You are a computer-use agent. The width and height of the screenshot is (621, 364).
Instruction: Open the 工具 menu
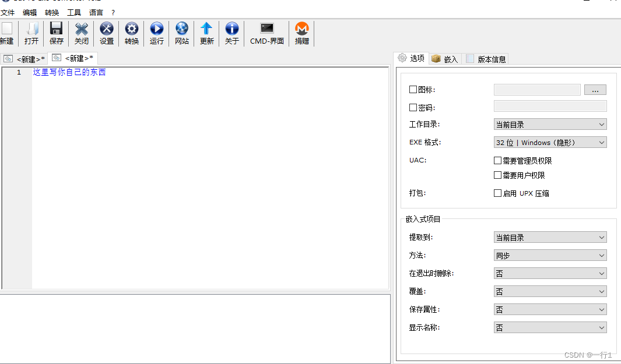click(x=74, y=13)
